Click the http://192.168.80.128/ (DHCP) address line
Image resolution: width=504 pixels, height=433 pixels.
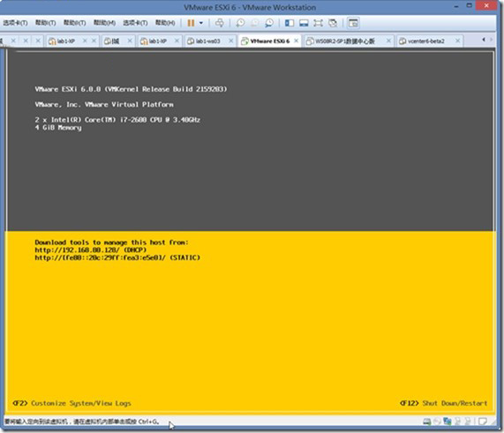(91, 250)
